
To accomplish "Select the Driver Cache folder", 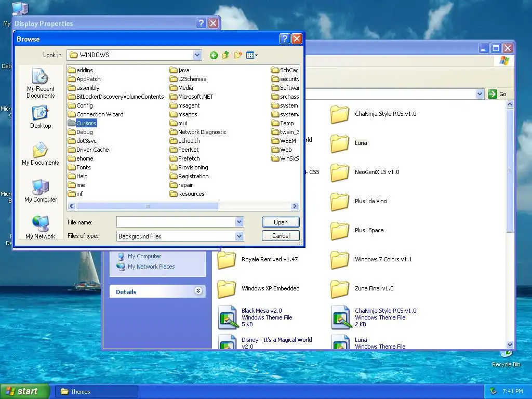I will pyautogui.click(x=88, y=150).
